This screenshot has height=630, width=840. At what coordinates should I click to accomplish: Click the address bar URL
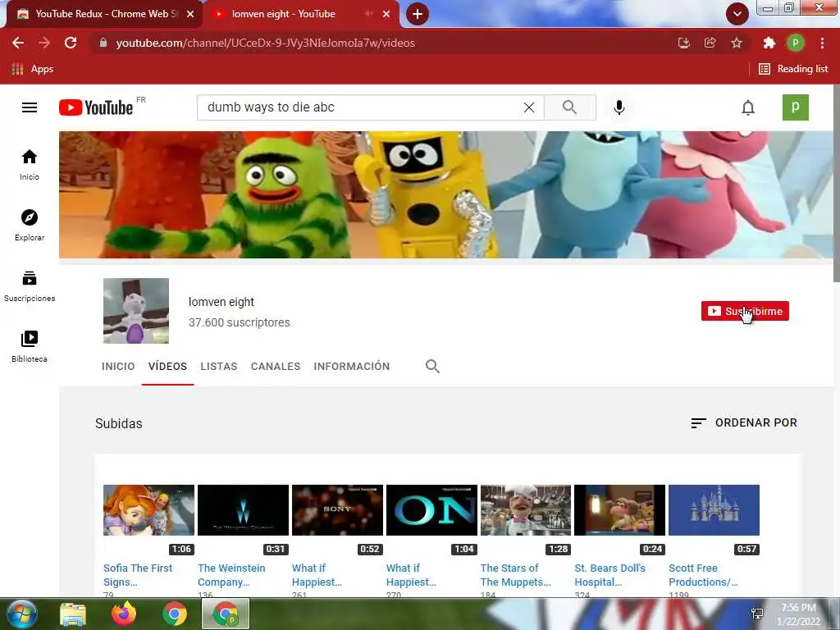(x=265, y=43)
